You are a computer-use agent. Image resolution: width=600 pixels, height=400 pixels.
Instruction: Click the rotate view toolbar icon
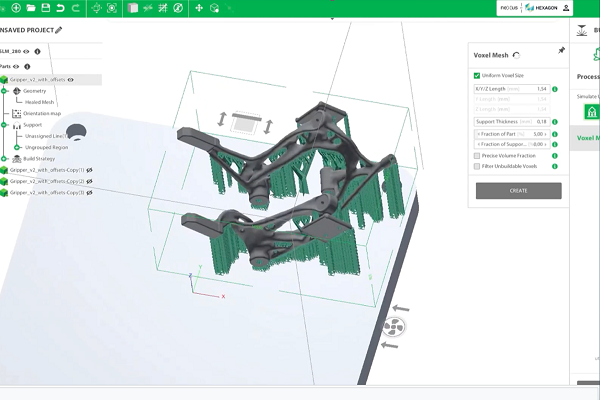click(97, 8)
